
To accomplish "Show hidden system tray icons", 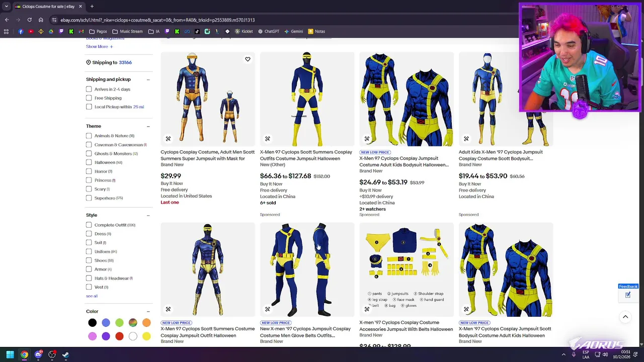I will pos(563,354).
